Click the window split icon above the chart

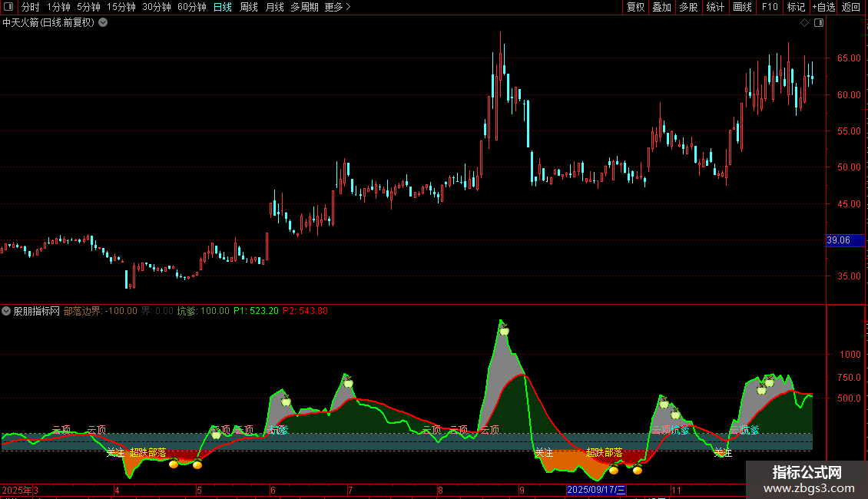click(x=819, y=23)
